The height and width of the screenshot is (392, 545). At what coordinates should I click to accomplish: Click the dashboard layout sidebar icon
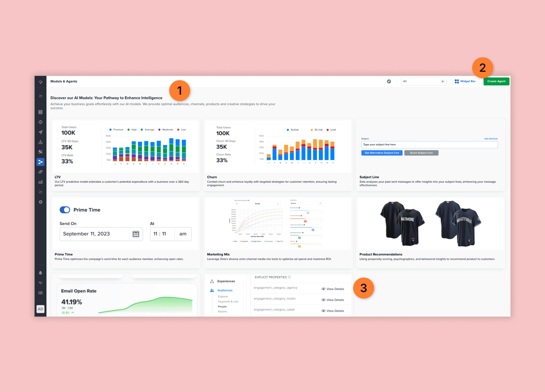click(x=40, y=112)
